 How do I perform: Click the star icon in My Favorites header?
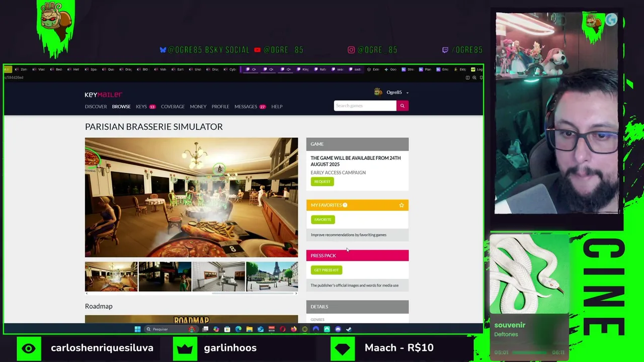point(401,205)
